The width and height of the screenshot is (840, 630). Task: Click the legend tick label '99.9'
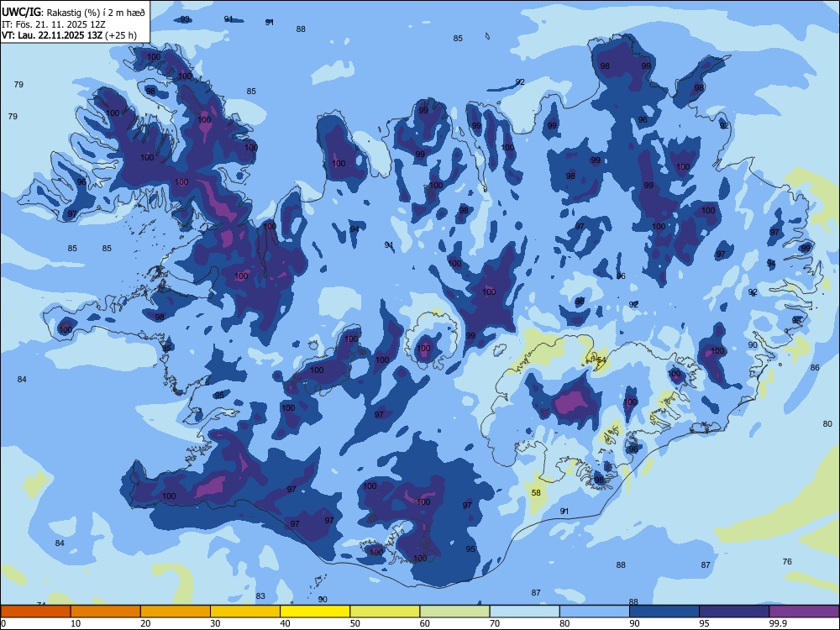pyautogui.click(x=778, y=623)
